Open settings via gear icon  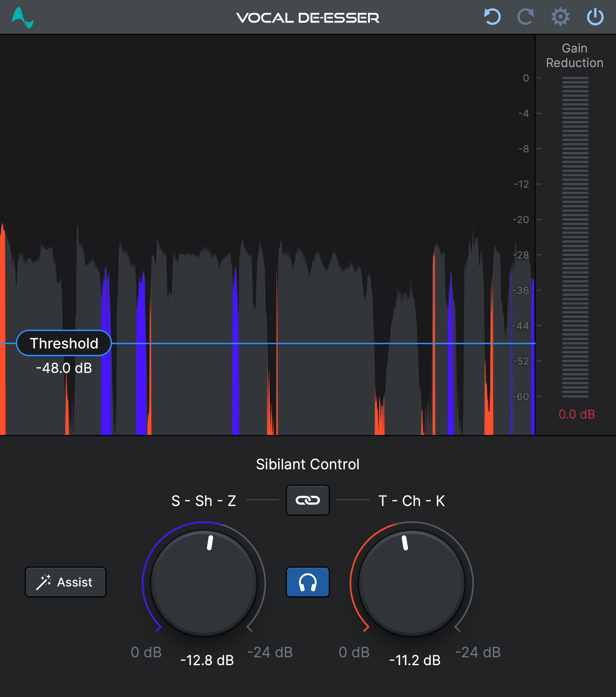pyautogui.click(x=561, y=17)
